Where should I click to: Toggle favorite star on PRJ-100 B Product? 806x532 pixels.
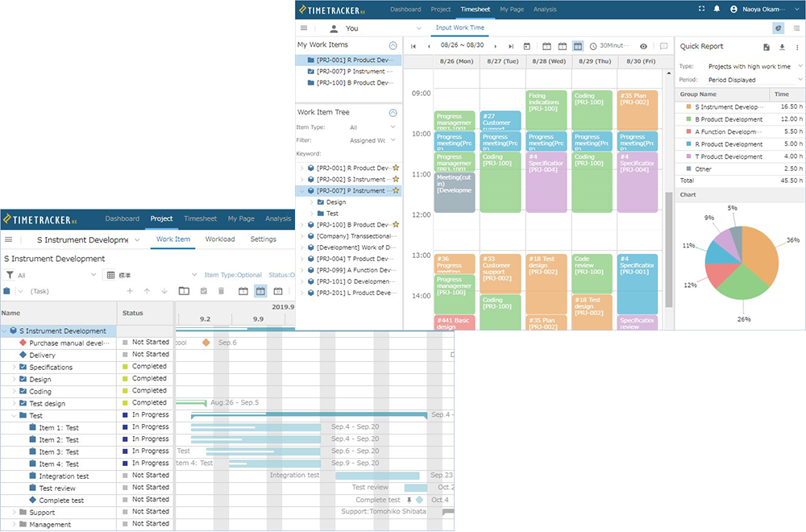[395, 225]
